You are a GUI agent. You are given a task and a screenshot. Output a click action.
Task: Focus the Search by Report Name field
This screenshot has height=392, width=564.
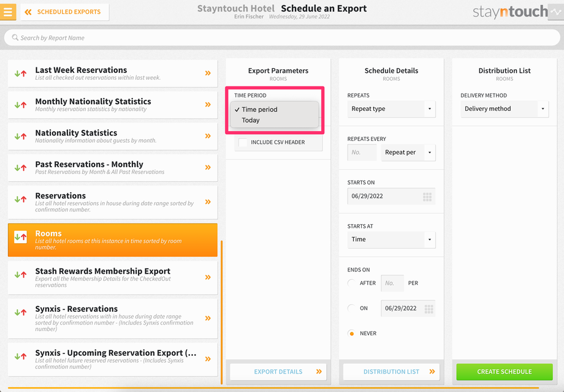(x=282, y=37)
